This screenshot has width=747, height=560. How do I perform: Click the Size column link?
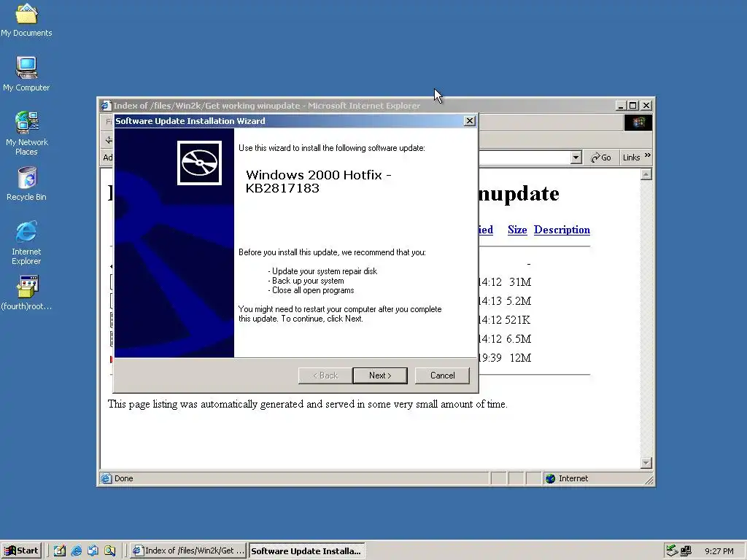(x=517, y=230)
